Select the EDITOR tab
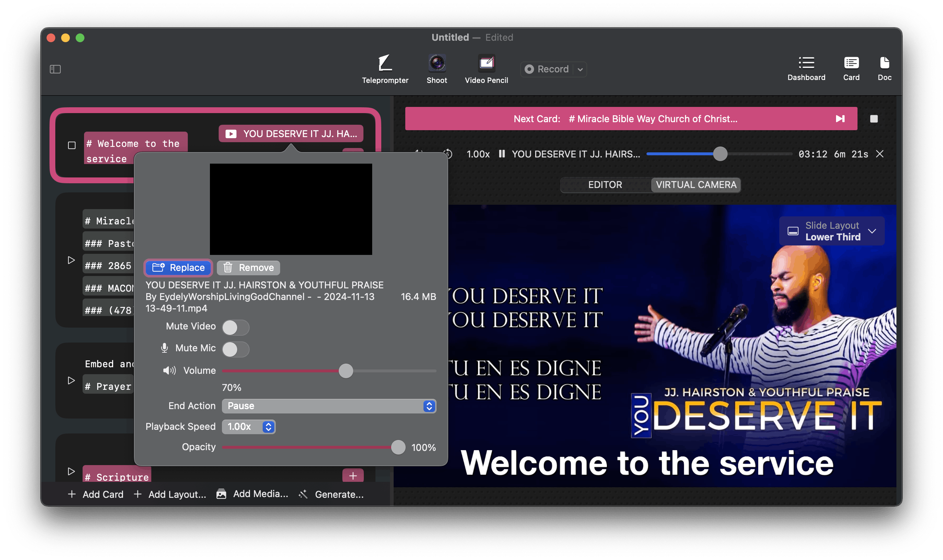The width and height of the screenshot is (943, 560). (x=605, y=184)
